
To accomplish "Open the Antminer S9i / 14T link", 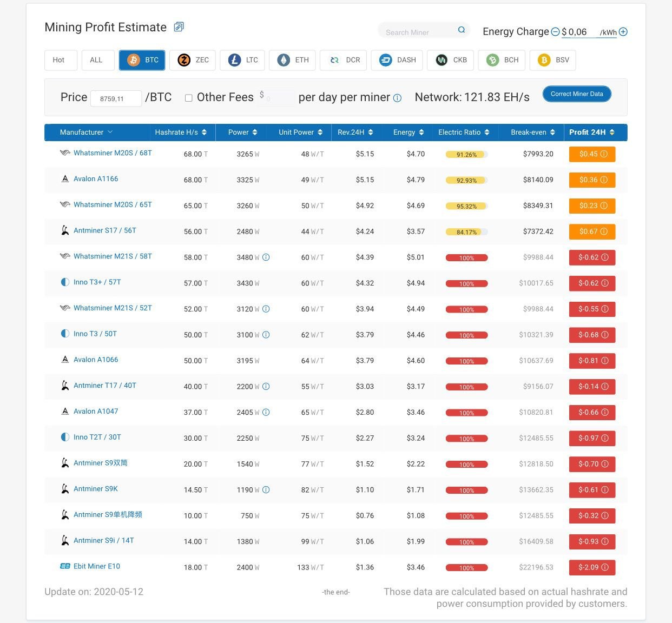I will point(104,540).
